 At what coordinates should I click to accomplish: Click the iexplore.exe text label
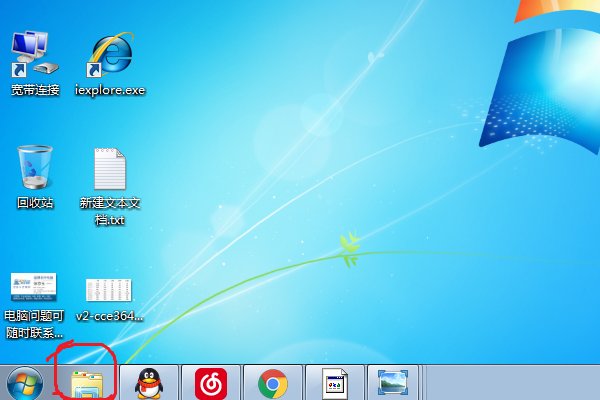click(110, 90)
